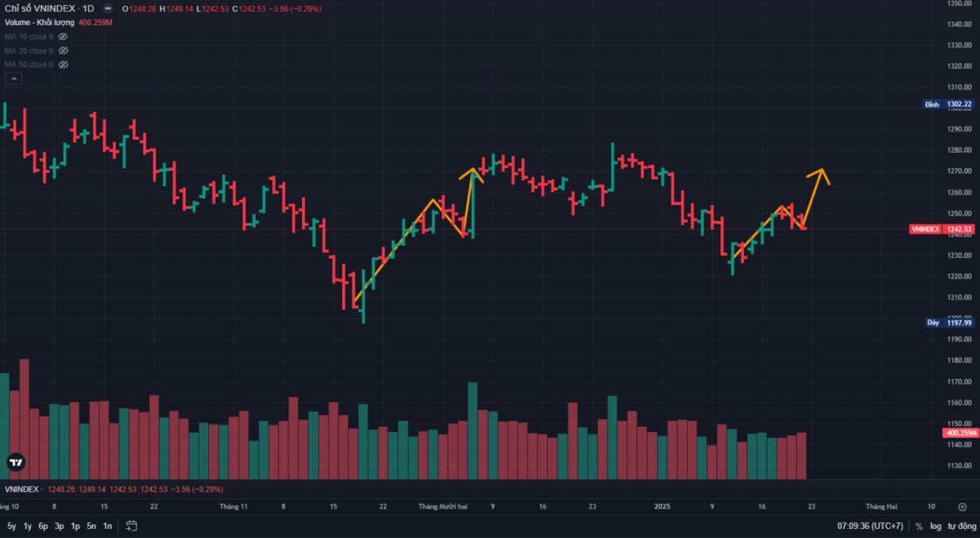Open chart settings gear on time axis
This screenshot has width=980, height=538.
[x=962, y=506]
